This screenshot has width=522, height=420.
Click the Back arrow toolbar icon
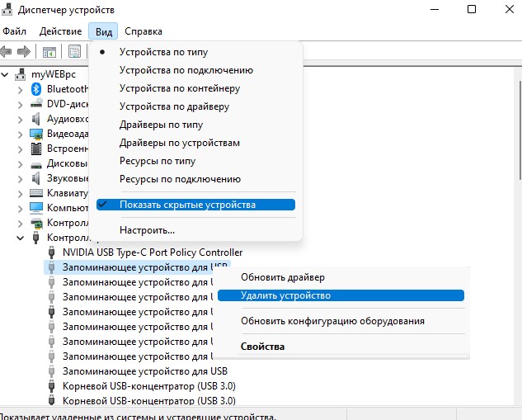(x=6, y=52)
